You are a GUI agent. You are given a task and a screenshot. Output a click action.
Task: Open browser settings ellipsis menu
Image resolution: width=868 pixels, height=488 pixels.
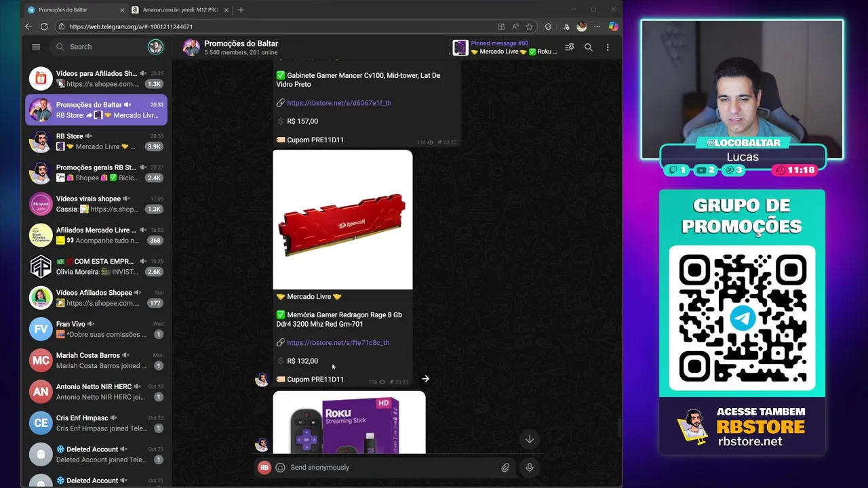pyautogui.click(x=597, y=26)
